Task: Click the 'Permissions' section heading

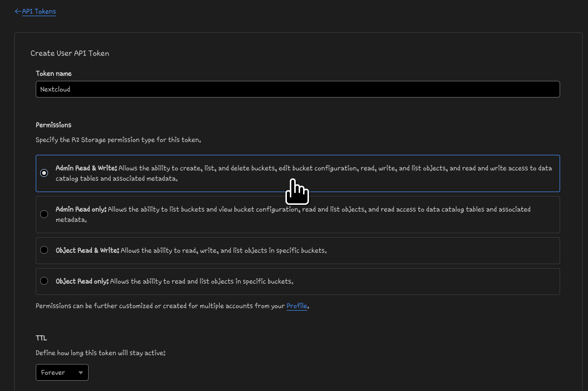Action: [54, 125]
